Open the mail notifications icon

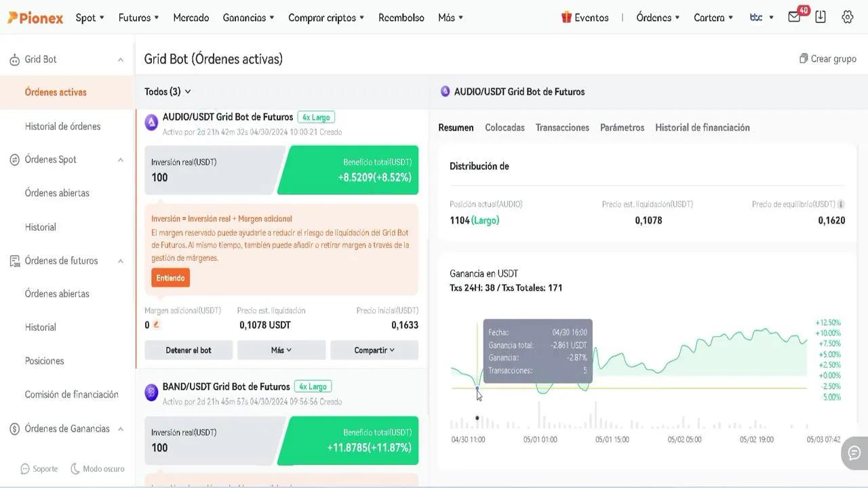795,18
